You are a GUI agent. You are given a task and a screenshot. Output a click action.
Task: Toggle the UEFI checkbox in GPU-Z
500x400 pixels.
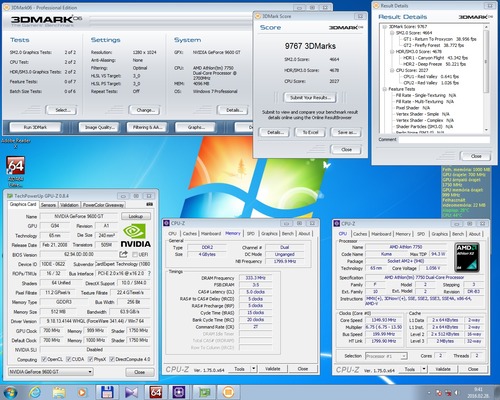[135, 255]
